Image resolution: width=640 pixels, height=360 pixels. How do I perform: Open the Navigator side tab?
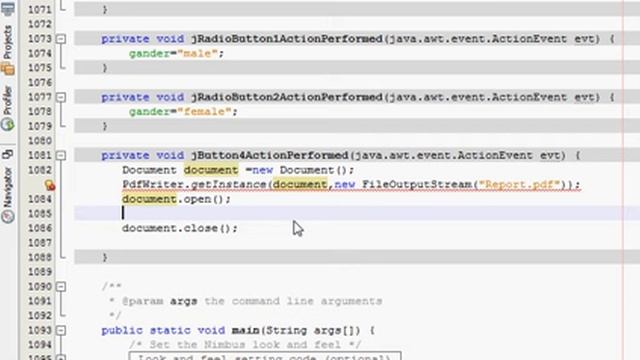[x=8, y=196]
